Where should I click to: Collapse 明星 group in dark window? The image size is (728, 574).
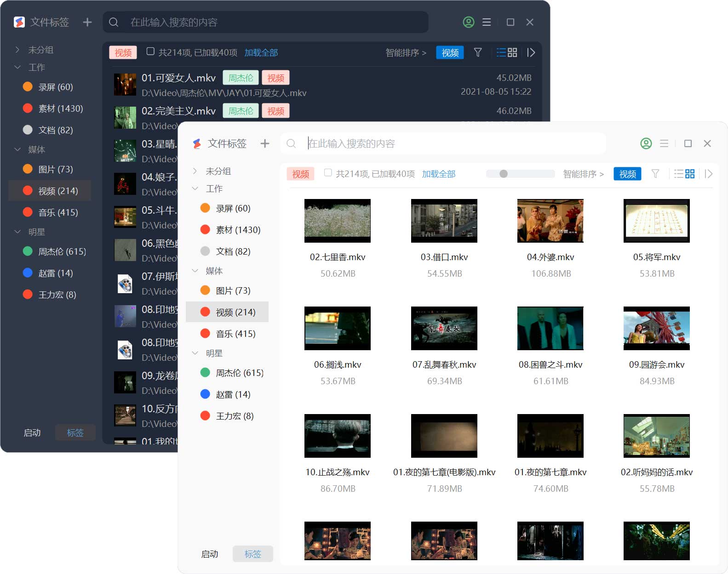tap(17, 232)
